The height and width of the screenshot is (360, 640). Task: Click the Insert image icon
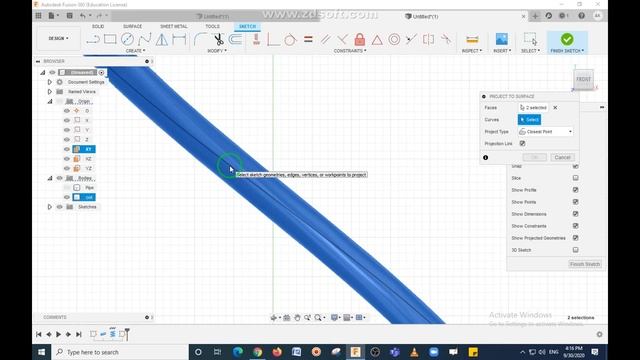[502, 39]
